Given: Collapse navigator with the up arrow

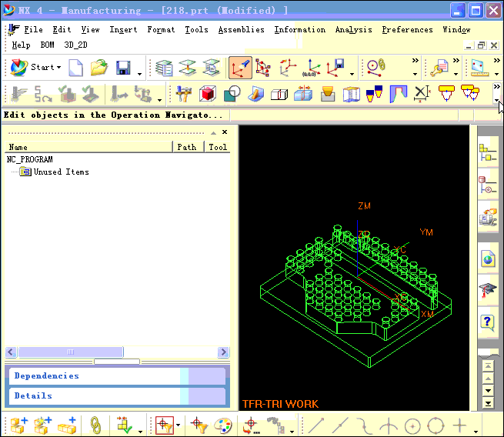Looking at the screenshot, I should click(213, 132).
